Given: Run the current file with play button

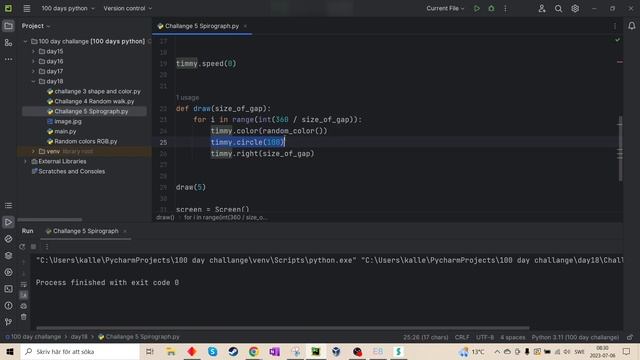Looking at the screenshot, I should point(476,8).
